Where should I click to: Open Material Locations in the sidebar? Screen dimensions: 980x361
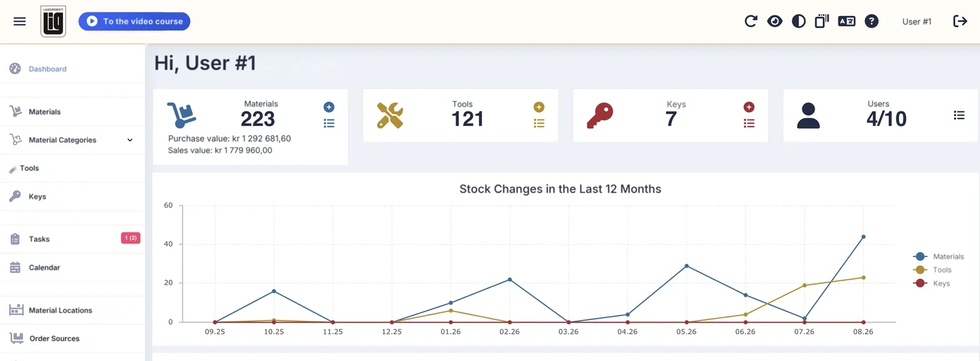72,310
